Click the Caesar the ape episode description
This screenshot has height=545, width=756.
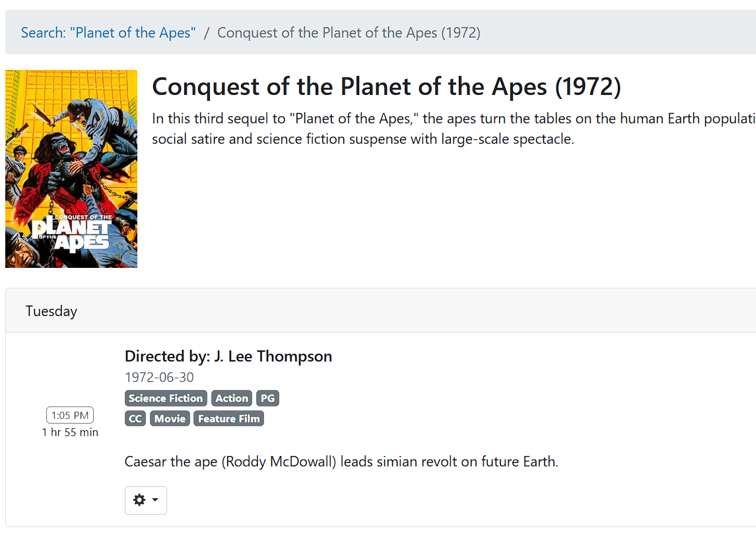(341, 461)
